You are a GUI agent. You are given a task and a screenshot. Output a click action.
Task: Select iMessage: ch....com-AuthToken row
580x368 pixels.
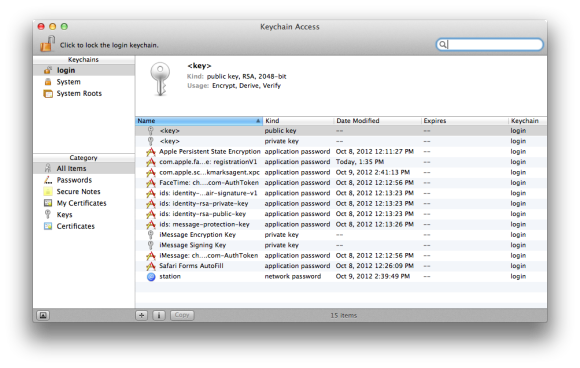341,256
